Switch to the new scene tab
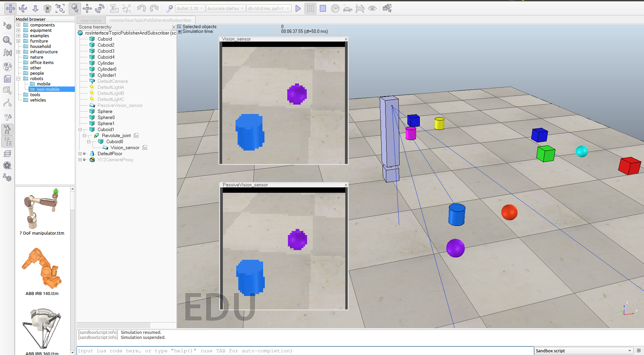 (x=91, y=20)
